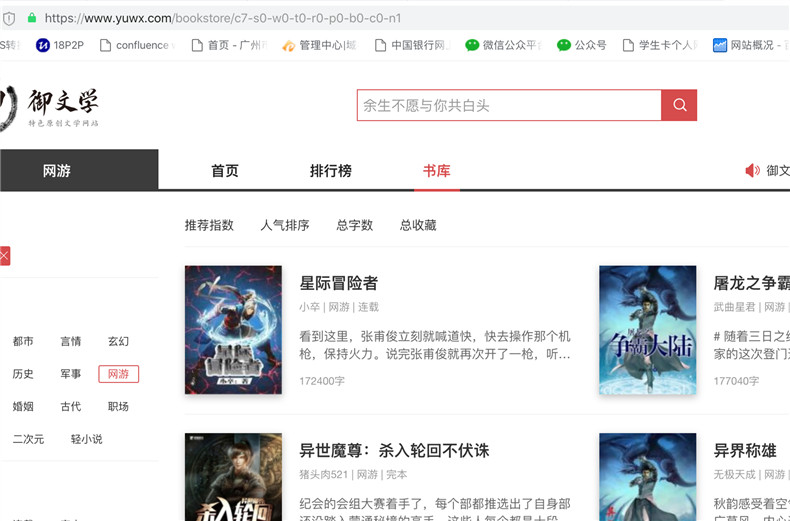Open the 学生卡个人 bookmark

[x=661, y=45]
